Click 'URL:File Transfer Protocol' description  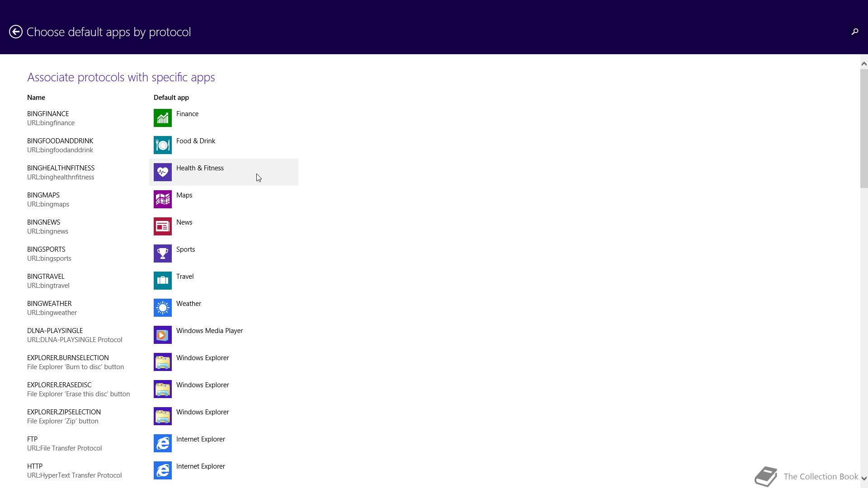pyautogui.click(x=64, y=448)
